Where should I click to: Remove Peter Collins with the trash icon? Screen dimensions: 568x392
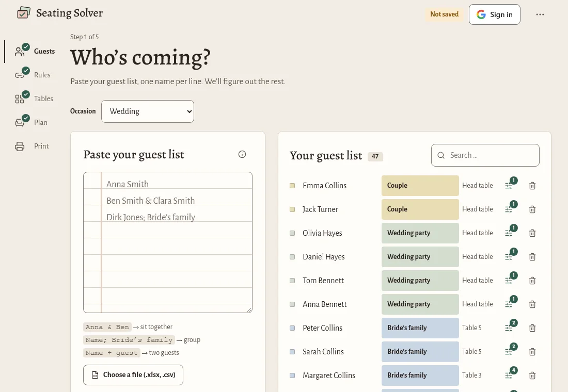pyautogui.click(x=532, y=328)
